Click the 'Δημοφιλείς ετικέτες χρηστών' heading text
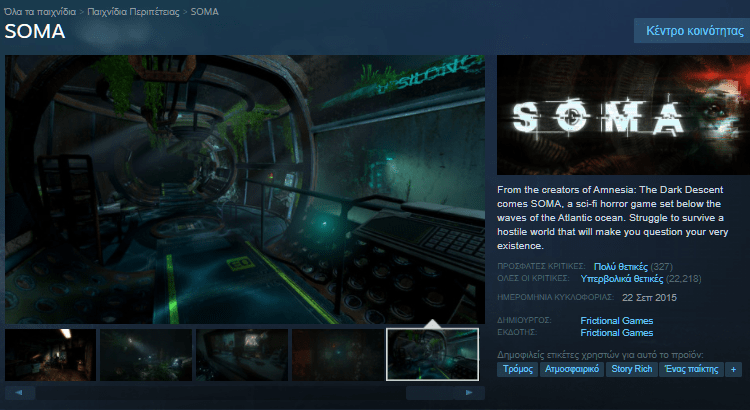The width and height of the screenshot is (750, 410). pos(600,355)
